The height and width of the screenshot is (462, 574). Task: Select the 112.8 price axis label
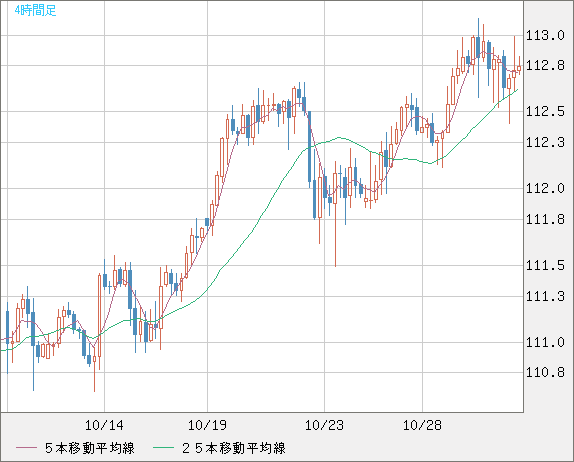tap(545, 66)
